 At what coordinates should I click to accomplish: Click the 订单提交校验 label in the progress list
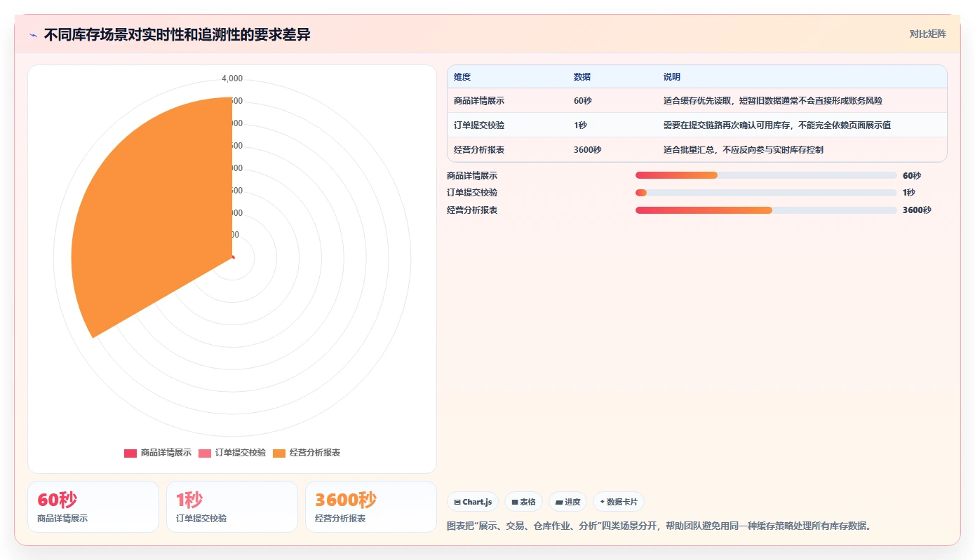click(472, 193)
